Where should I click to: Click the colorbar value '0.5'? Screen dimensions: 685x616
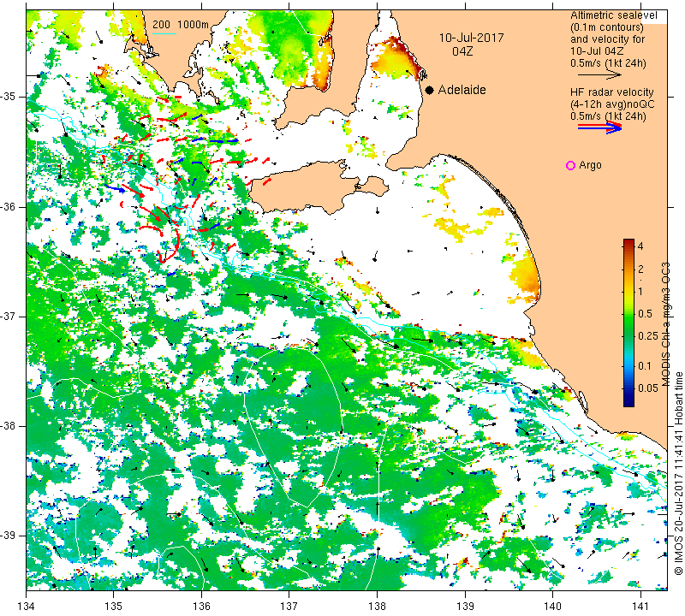pyautogui.click(x=645, y=313)
